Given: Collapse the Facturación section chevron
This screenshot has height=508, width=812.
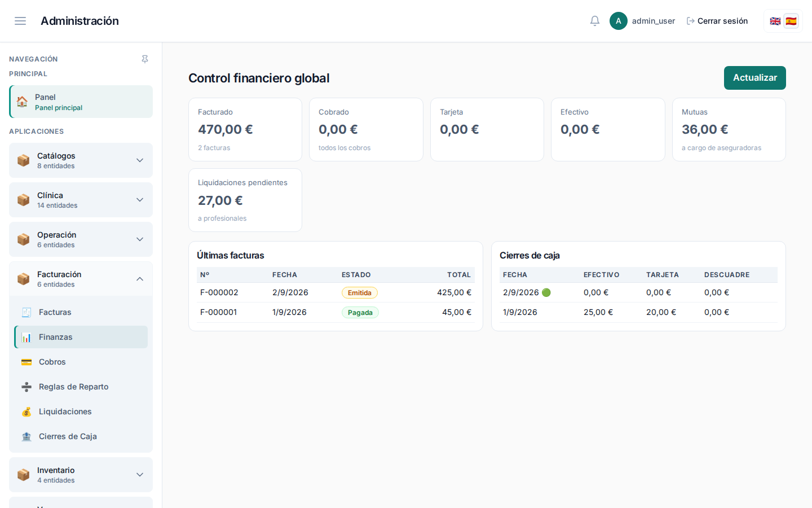Looking at the screenshot, I should coord(140,279).
